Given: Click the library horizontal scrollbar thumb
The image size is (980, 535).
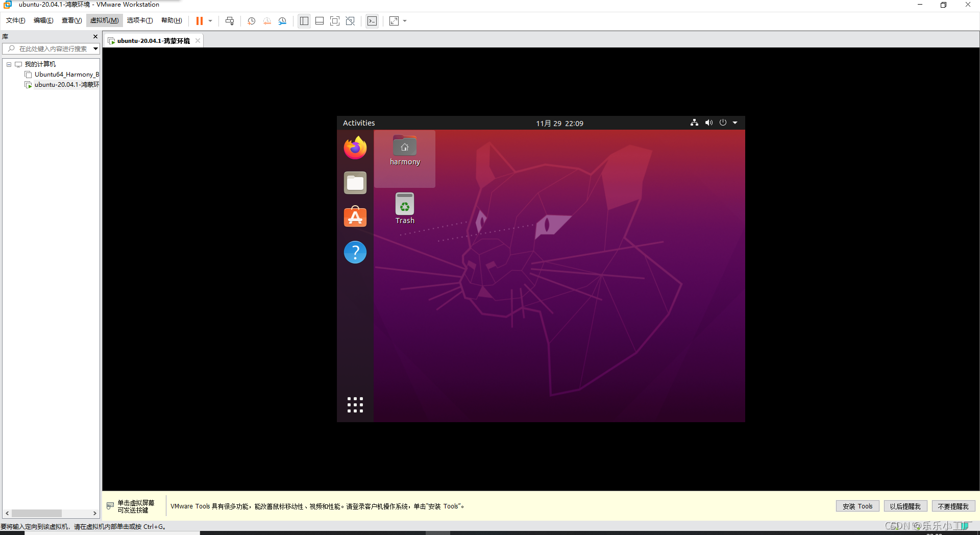Looking at the screenshot, I should 37,513.
